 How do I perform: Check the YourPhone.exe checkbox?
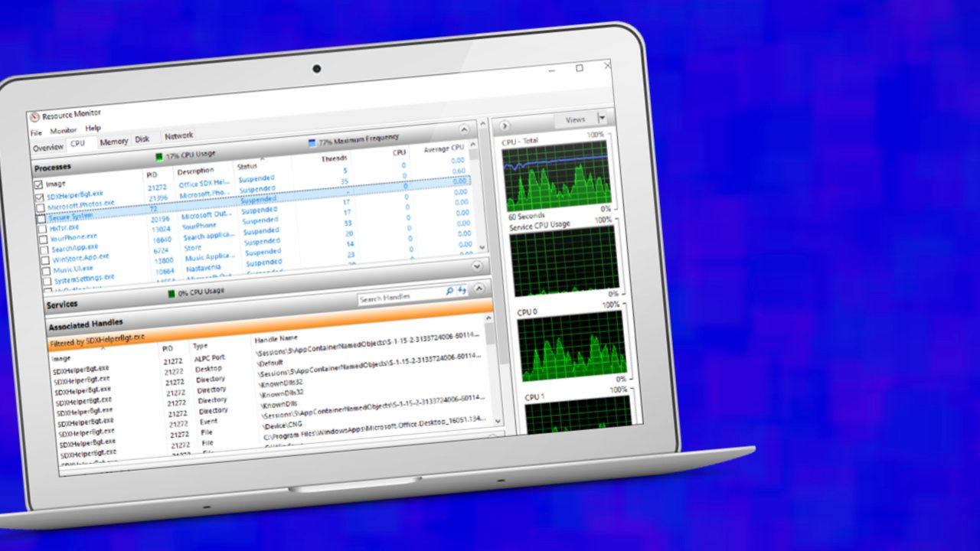click(44, 240)
